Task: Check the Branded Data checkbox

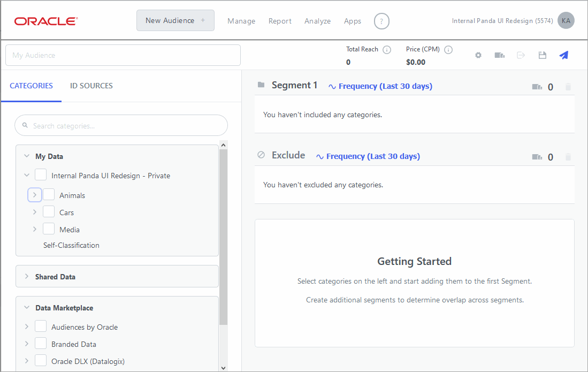Action: [x=41, y=344]
